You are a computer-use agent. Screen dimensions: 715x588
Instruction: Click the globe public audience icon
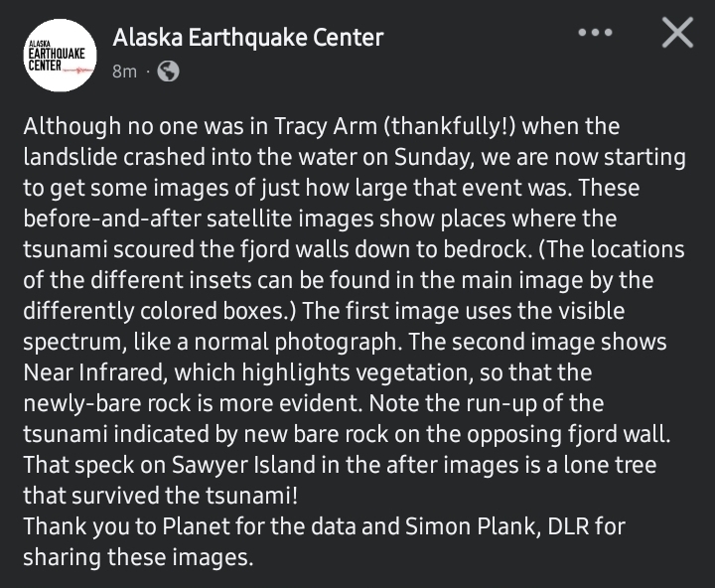tap(169, 72)
